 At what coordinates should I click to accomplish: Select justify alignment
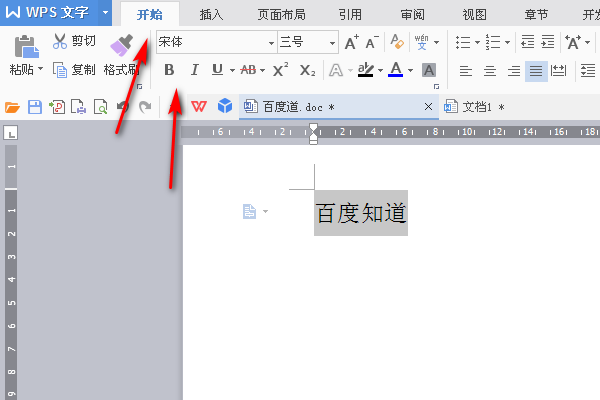point(536,71)
